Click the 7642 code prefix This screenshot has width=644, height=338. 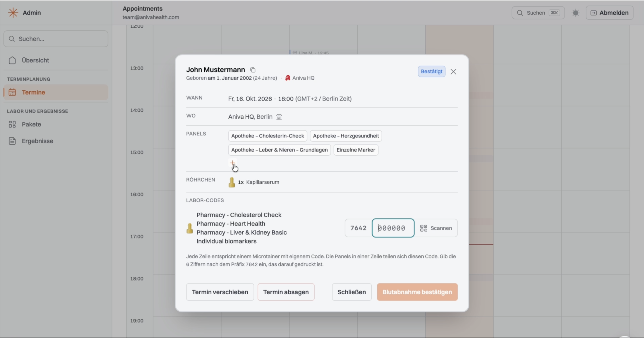coord(358,228)
